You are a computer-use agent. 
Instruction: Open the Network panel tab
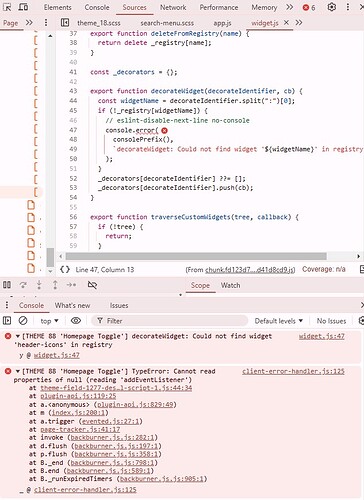coord(173,7)
